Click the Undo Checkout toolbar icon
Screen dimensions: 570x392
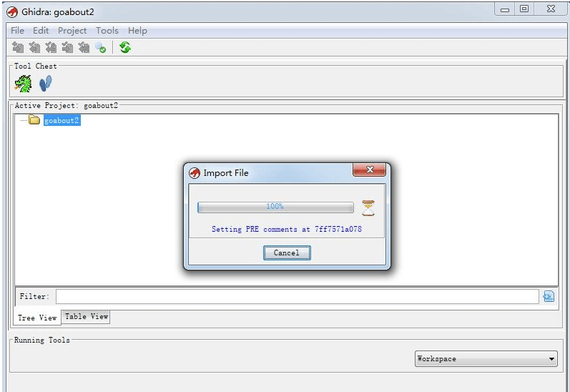click(x=84, y=48)
